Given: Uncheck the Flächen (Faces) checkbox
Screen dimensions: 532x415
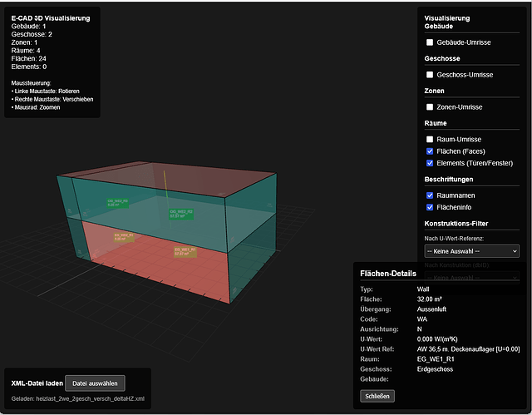Looking at the screenshot, I should 430,151.
